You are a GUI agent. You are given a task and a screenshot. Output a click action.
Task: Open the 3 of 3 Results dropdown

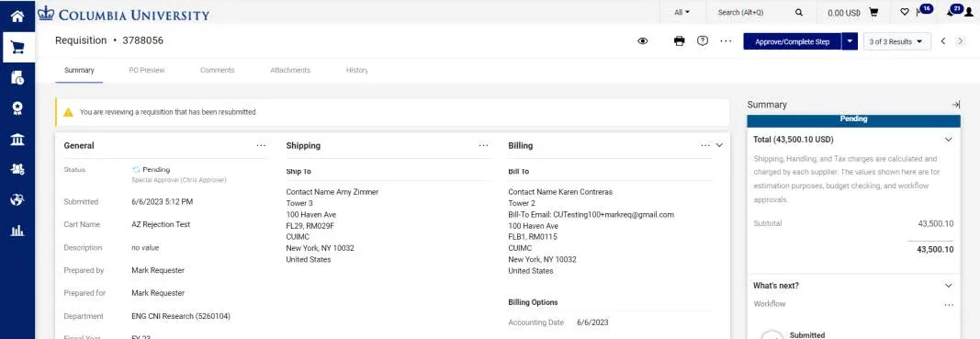point(896,41)
